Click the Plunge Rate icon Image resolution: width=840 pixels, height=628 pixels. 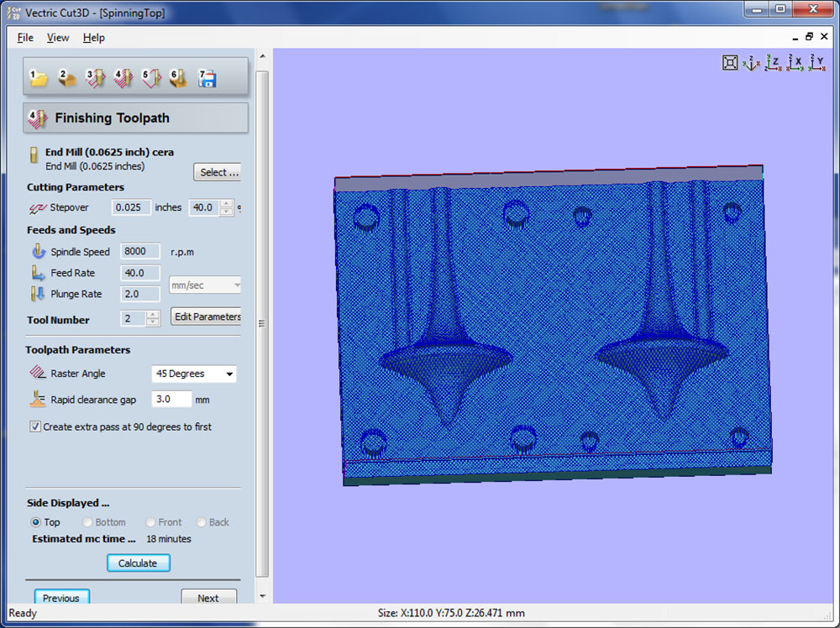(x=38, y=293)
